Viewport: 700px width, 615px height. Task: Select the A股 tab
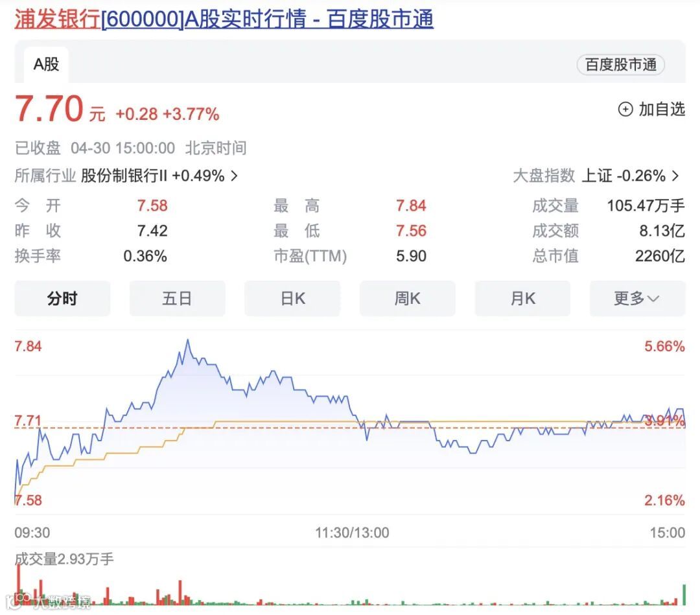point(46,65)
